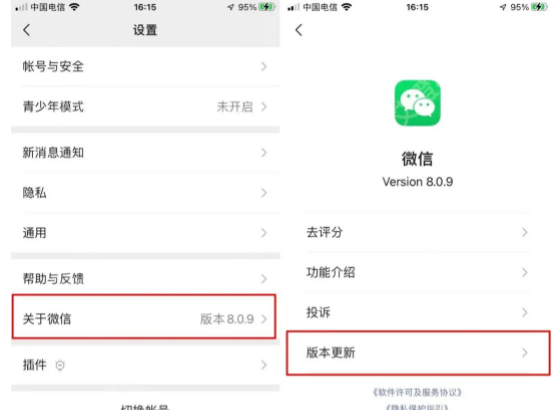Tap the small icon beside 插件

(x=60, y=365)
